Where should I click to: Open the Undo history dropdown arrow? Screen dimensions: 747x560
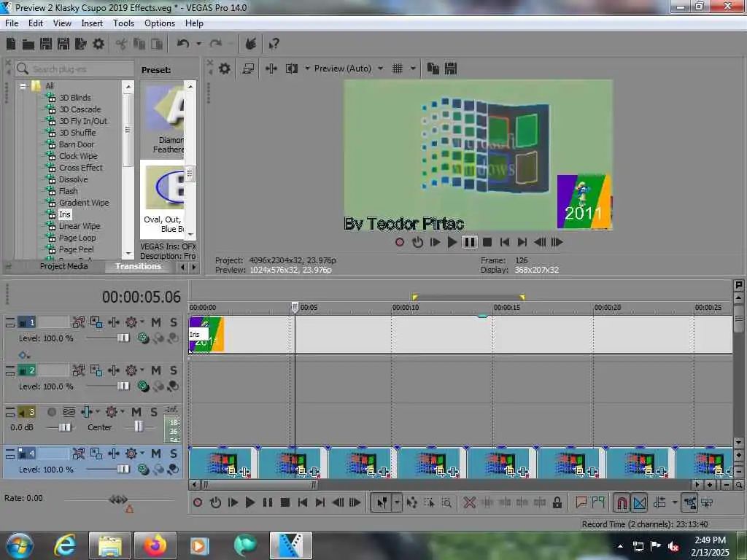coord(198,44)
